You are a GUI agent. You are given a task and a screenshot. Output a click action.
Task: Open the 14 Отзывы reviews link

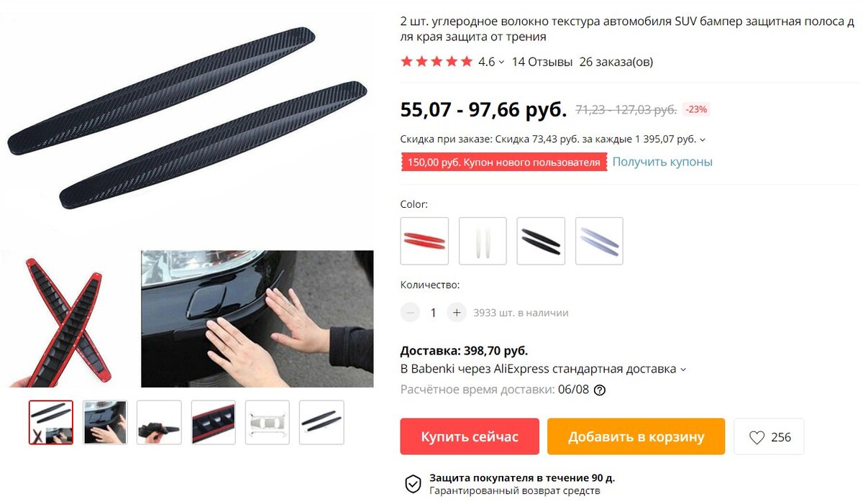coord(542,62)
